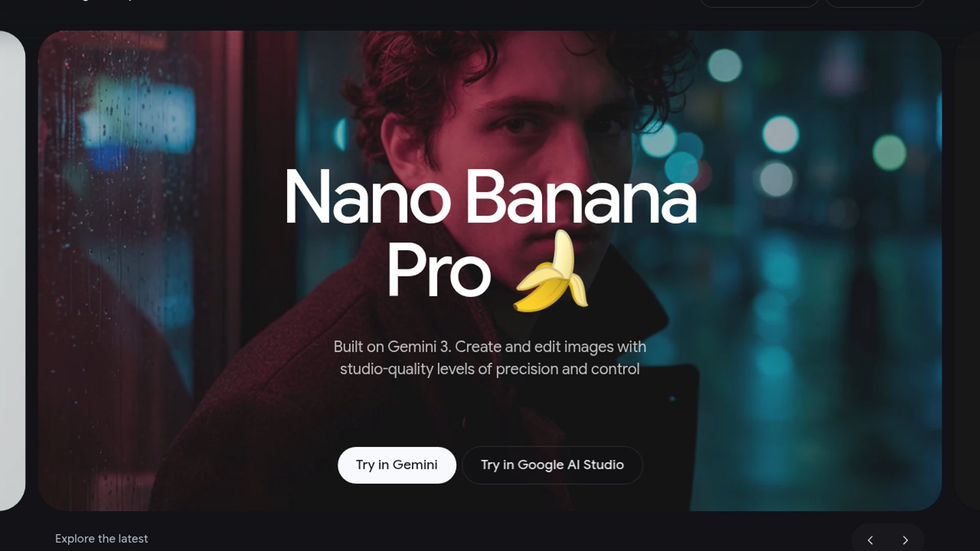The height and width of the screenshot is (551, 980).
Task: Click the rightmost cut-off outlined top button
Action: [x=875, y=3]
